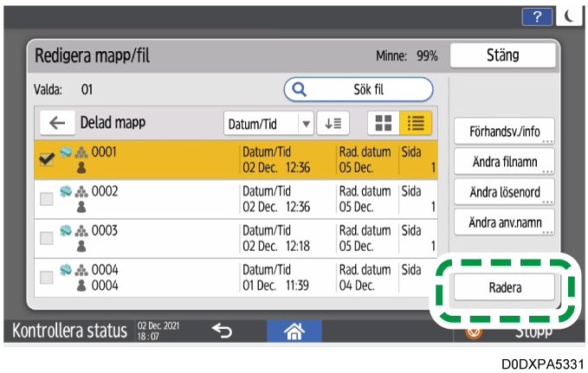Image resolution: width=588 pixels, height=373 pixels.
Task: Open the Datum/Tid sort dropdown
Action: 268,124
